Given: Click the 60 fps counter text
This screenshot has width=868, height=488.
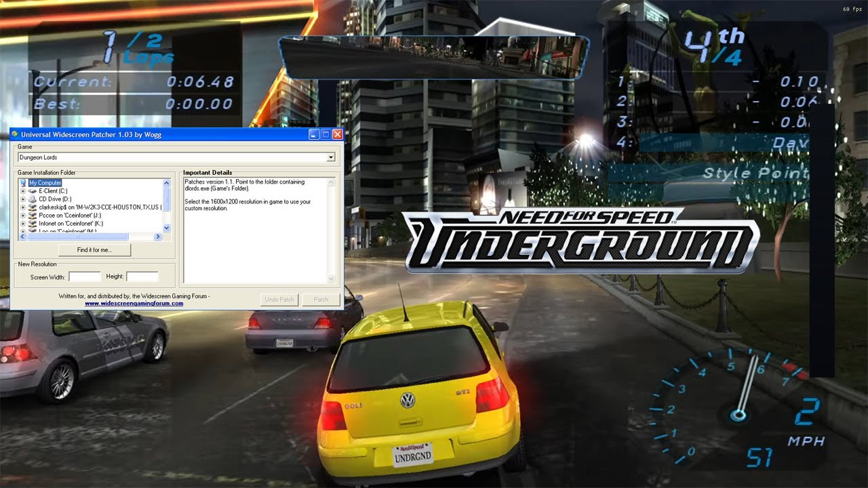Looking at the screenshot, I should pos(852,9).
